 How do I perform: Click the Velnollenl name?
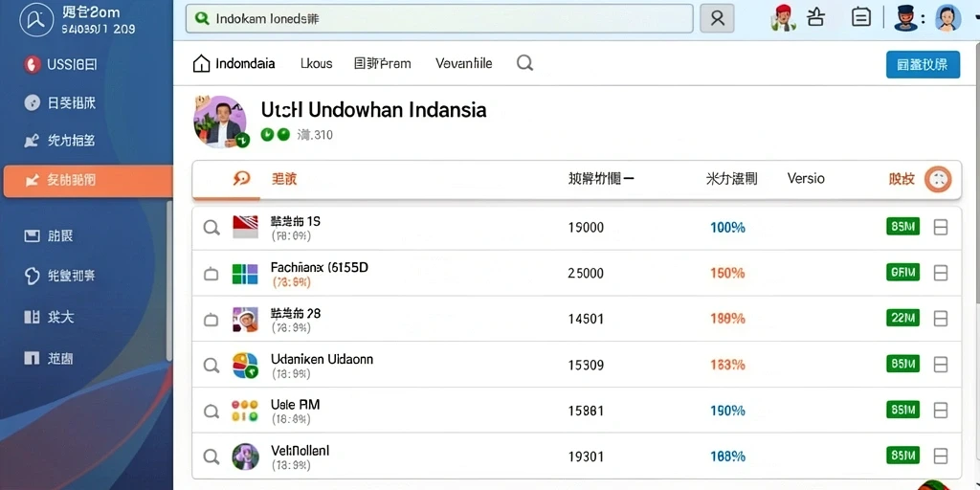tap(300, 451)
